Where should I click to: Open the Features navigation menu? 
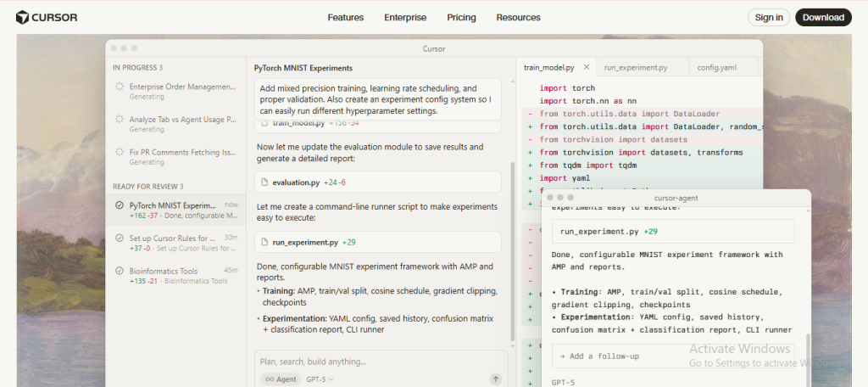point(345,17)
